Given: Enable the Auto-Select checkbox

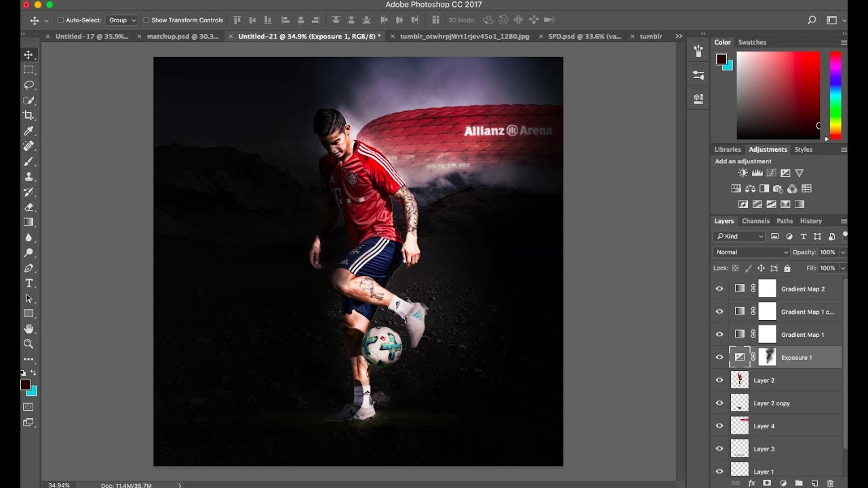Looking at the screenshot, I should pos(60,20).
